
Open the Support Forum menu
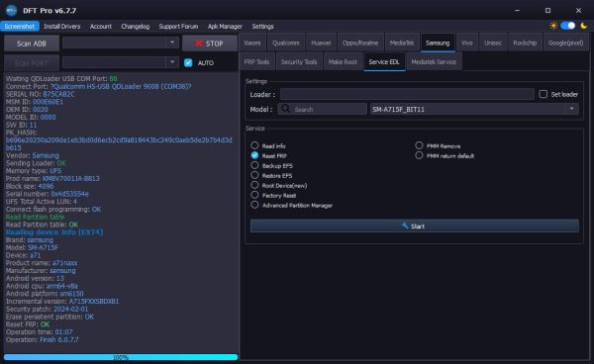coord(178,26)
